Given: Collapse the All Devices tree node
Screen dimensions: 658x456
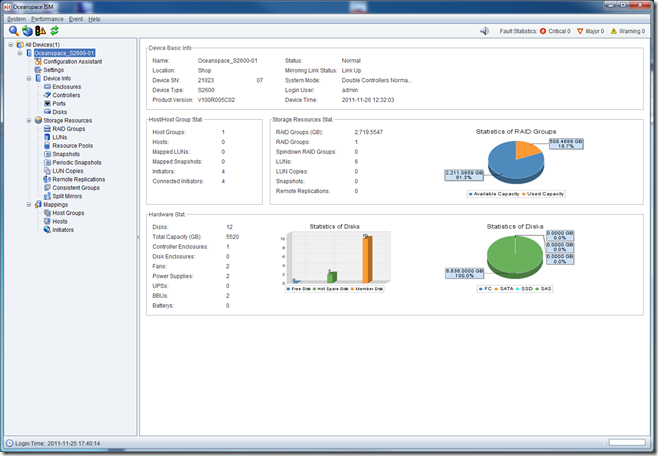Looking at the screenshot, I should click(x=10, y=45).
